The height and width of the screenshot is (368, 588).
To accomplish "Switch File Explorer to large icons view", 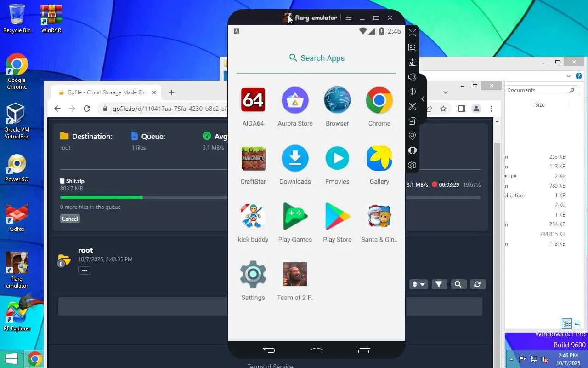I will (577, 323).
